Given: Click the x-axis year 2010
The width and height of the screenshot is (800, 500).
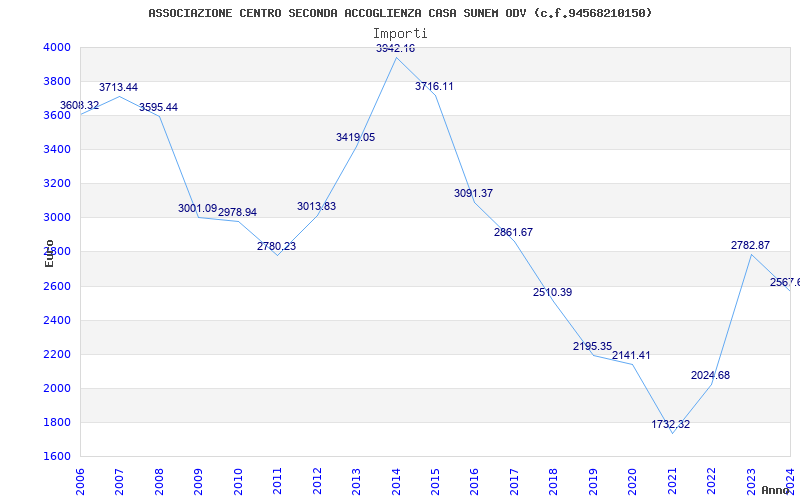Looking at the screenshot, I should 238,482.
